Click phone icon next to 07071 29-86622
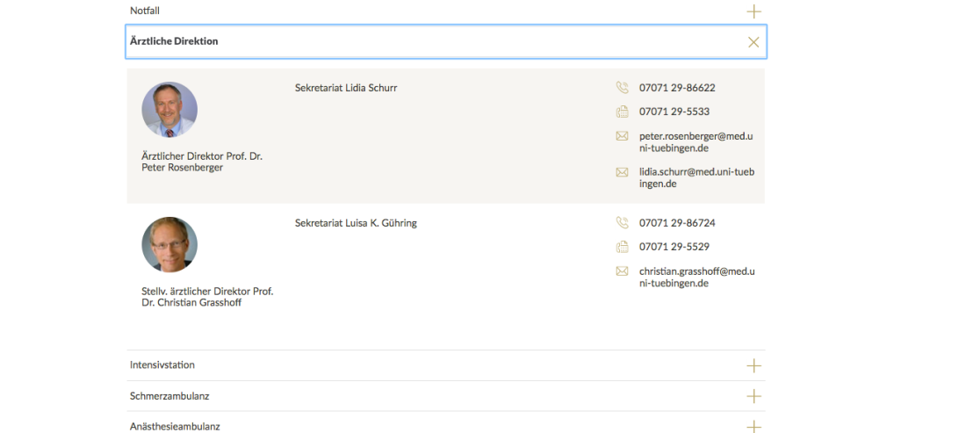The width and height of the screenshot is (980, 433). pos(622,88)
